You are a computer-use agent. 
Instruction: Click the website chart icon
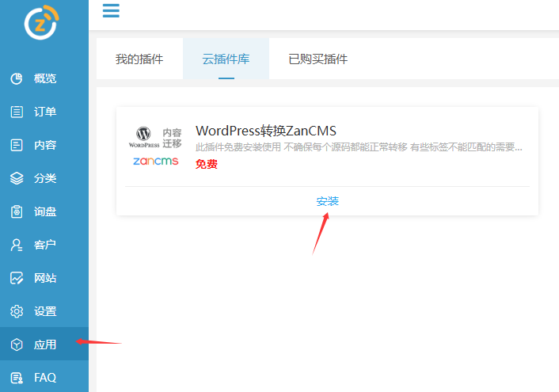click(17, 278)
